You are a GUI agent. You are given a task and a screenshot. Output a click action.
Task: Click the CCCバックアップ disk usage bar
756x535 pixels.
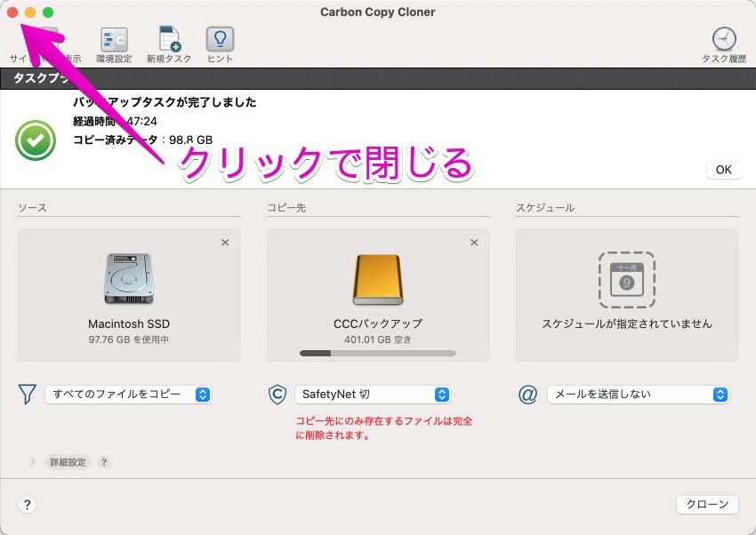click(377, 354)
